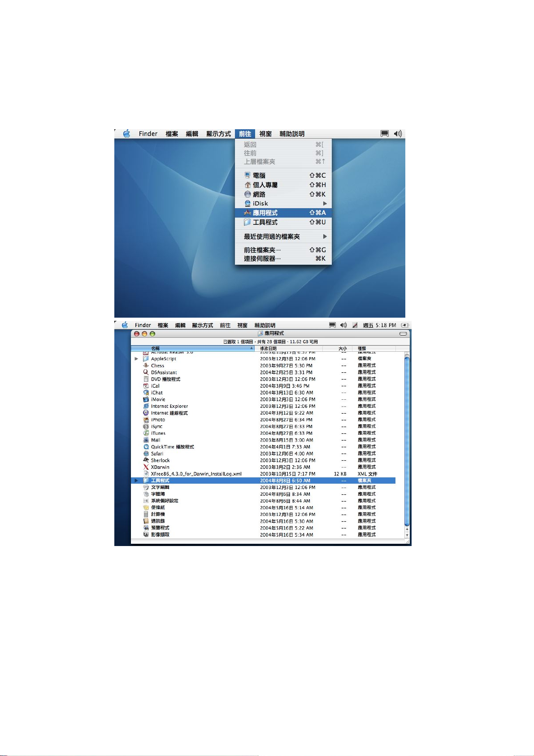Click the scrollbar up arrow in the 應用程式 window

tap(407, 529)
